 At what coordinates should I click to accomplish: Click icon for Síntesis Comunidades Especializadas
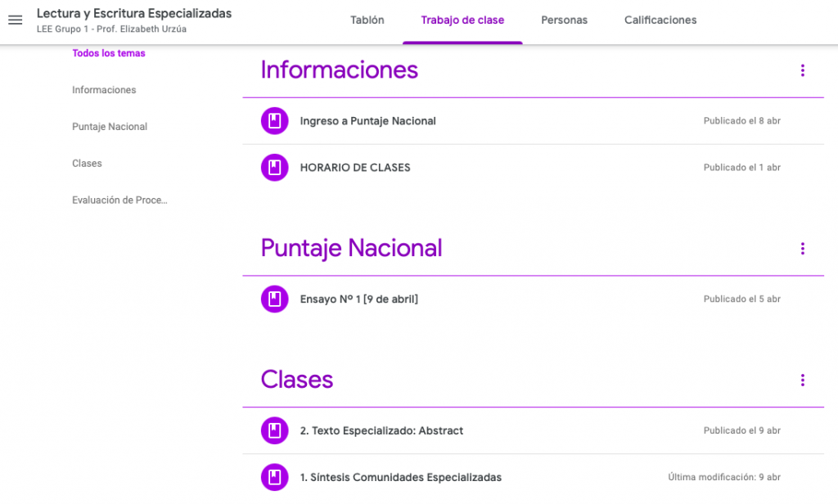274,477
